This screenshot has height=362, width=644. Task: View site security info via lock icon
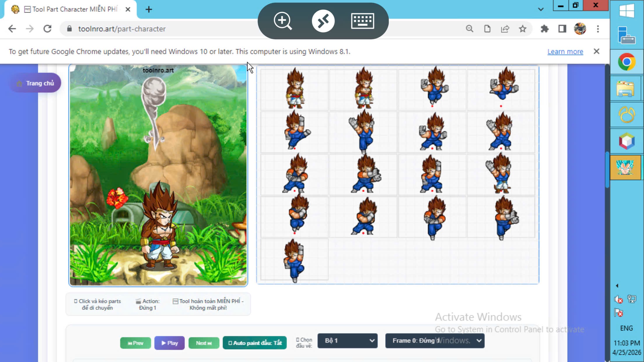coord(69,29)
